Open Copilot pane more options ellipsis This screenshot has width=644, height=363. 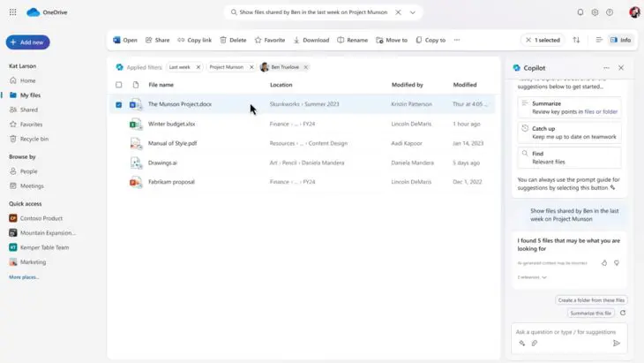(606, 68)
